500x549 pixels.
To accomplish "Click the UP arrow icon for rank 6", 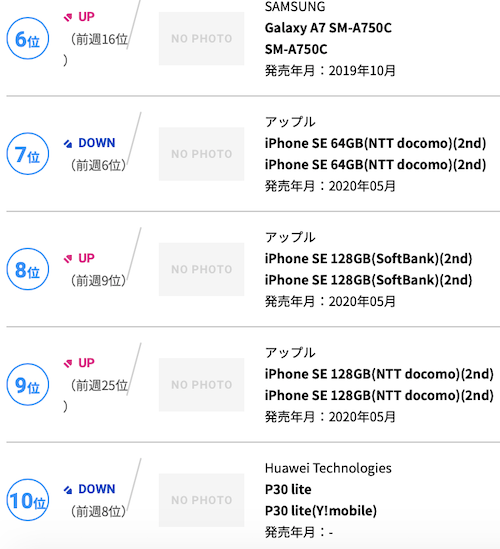I will (68, 17).
